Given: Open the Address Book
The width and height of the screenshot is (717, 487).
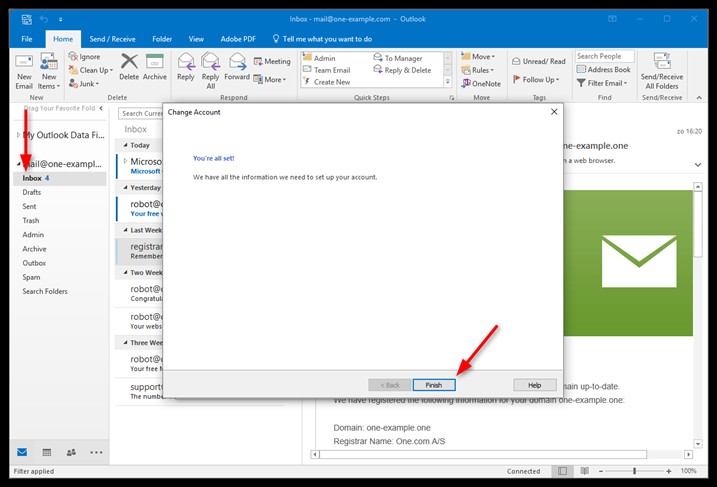Looking at the screenshot, I should click(603, 70).
